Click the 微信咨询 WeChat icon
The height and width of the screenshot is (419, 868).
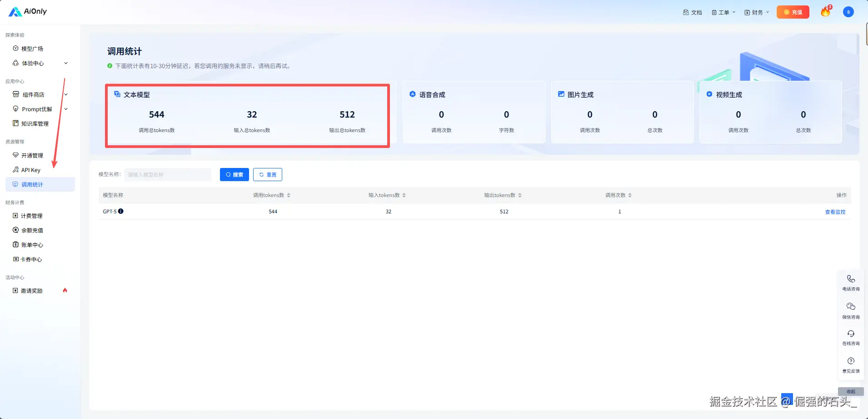click(x=851, y=306)
